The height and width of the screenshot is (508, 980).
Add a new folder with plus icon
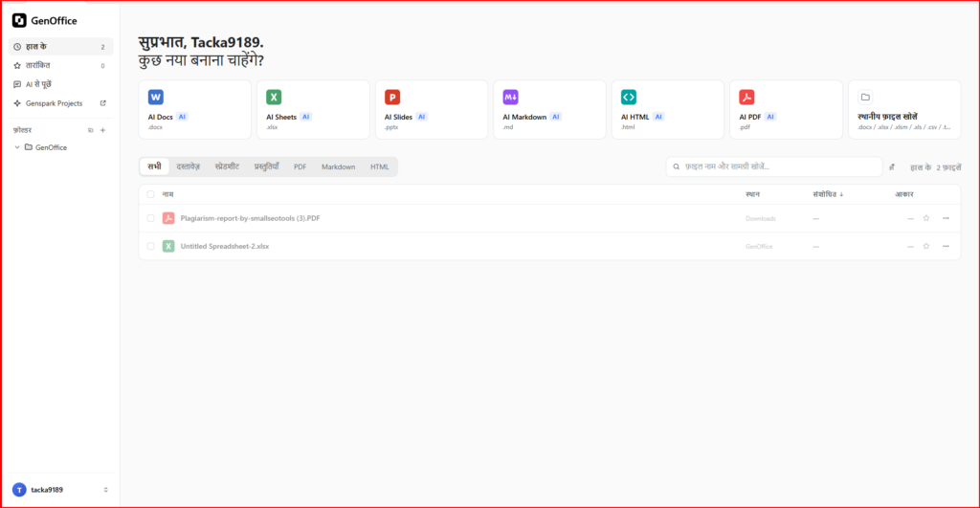[103, 130]
